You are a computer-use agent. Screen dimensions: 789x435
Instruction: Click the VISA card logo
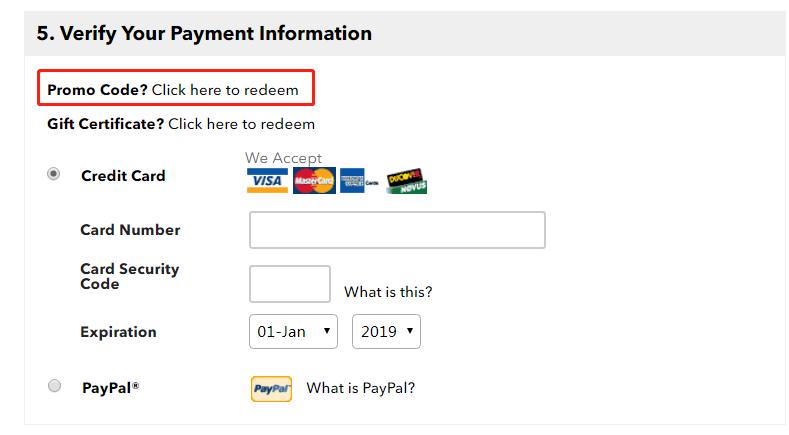[x=267, y=181]
